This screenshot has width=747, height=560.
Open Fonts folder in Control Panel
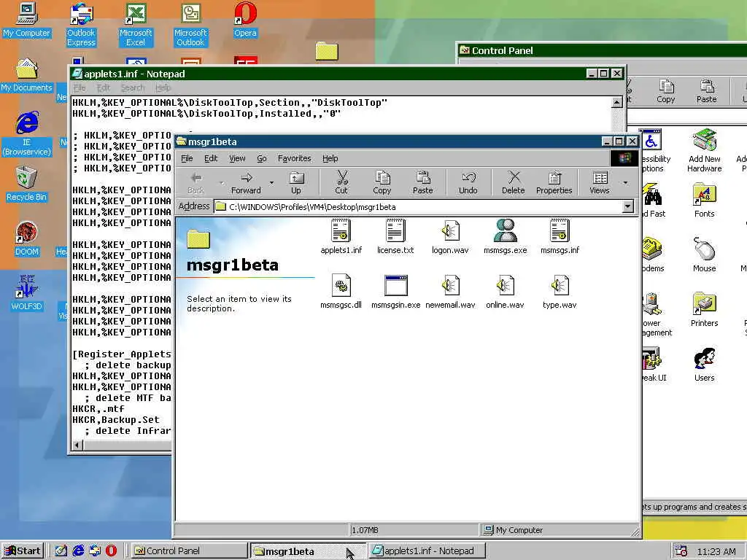click(x=705, y=200)
